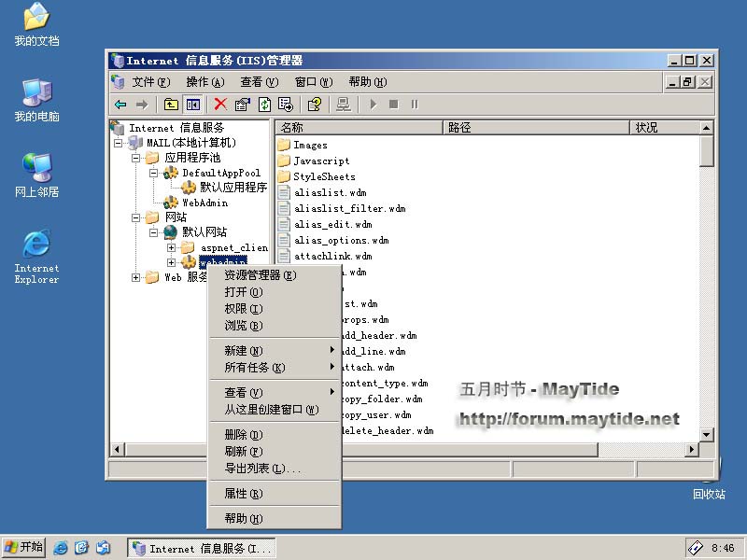Open the 新建(N) submenu
Image resolution: width=747 pixels, height=560 pixels.
(243, 351)
